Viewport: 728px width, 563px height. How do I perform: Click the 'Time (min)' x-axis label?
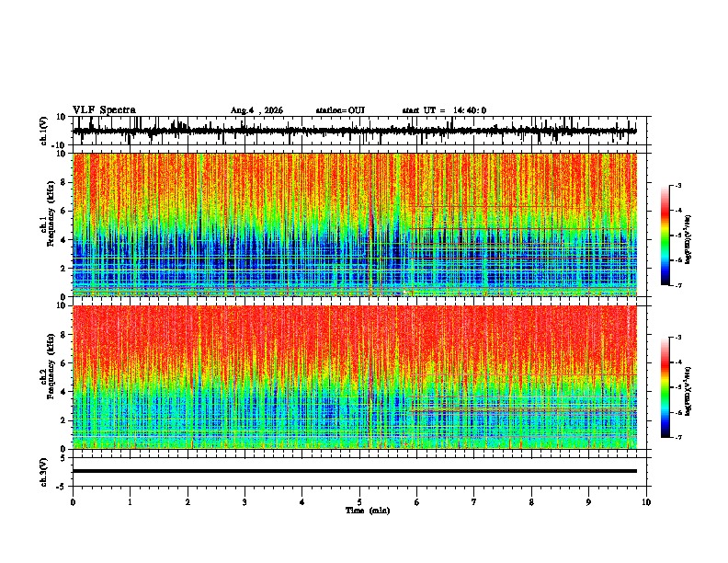click(x=368, y=511)
